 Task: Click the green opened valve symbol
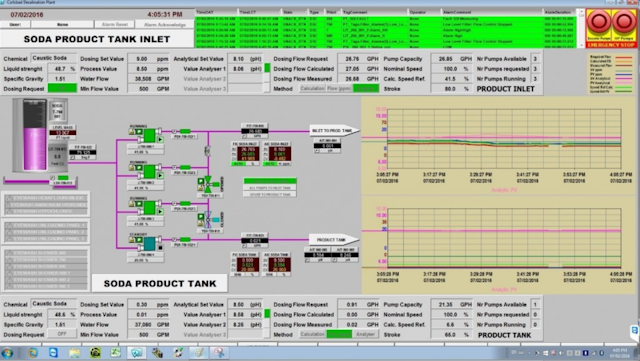[208, 185]
